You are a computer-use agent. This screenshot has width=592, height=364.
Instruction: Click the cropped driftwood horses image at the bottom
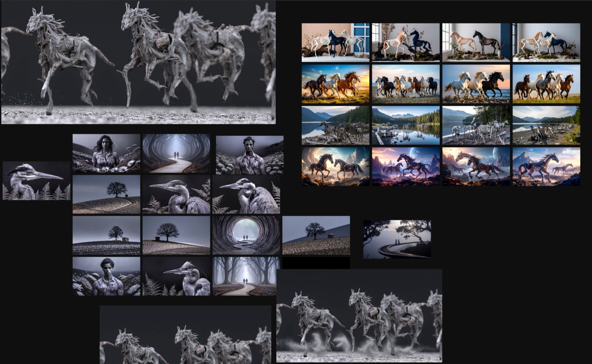pyautogui.click(x=185, y=335)
